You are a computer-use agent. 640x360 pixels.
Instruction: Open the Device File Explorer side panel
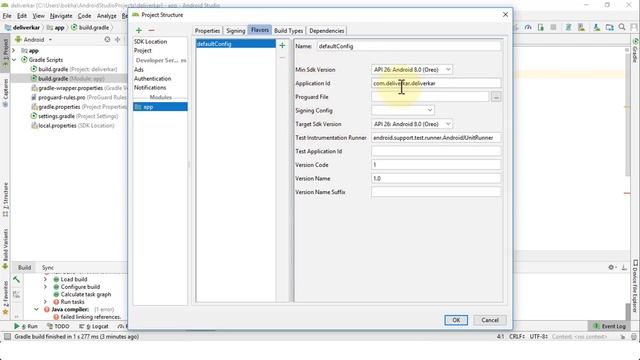635,286
